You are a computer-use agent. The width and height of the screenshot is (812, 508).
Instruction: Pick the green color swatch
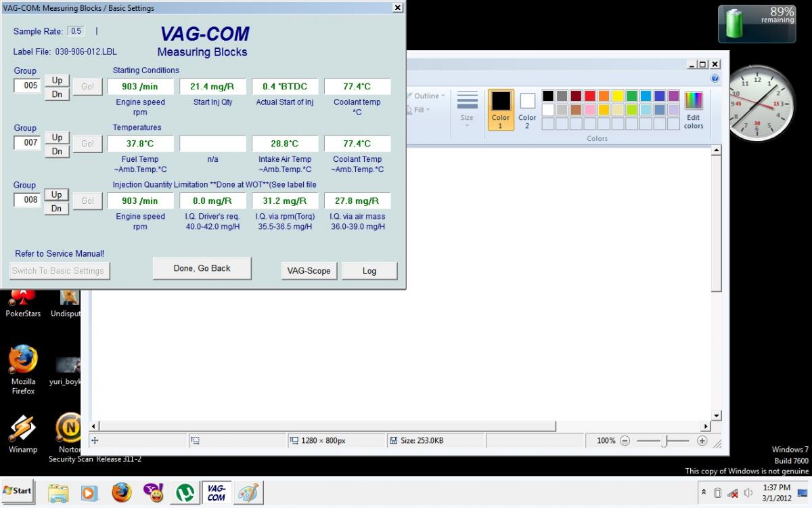(x=631, y=96)
